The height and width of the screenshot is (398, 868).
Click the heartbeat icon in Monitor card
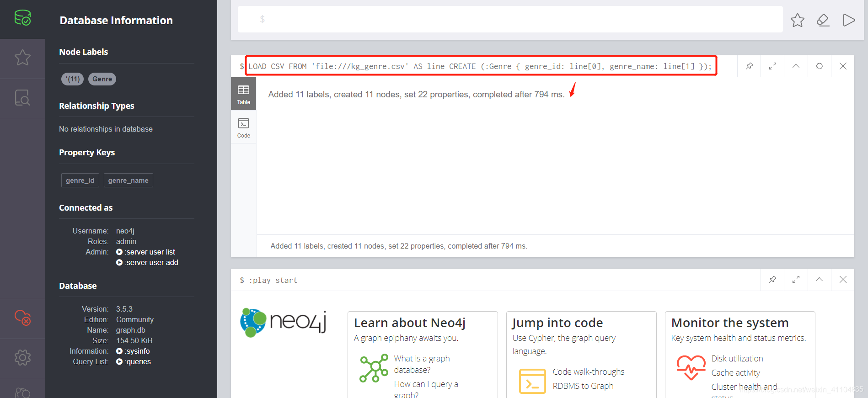691,367
